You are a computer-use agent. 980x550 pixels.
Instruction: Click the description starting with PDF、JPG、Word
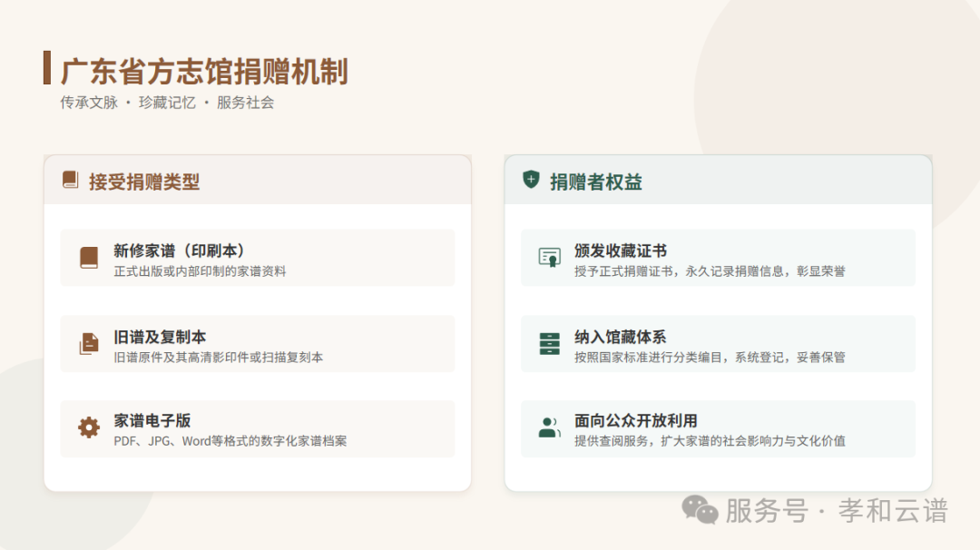(x=230, y=441)
